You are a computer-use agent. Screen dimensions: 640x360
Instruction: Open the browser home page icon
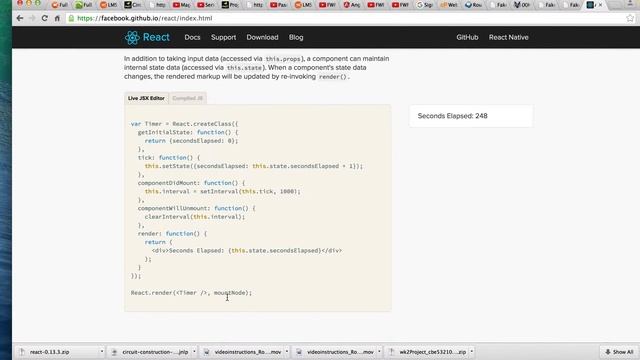[x=57, y=18]
